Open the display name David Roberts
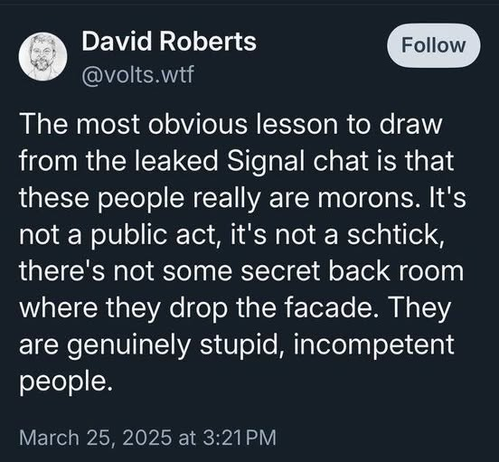499x462 pixels. [169, 41]
